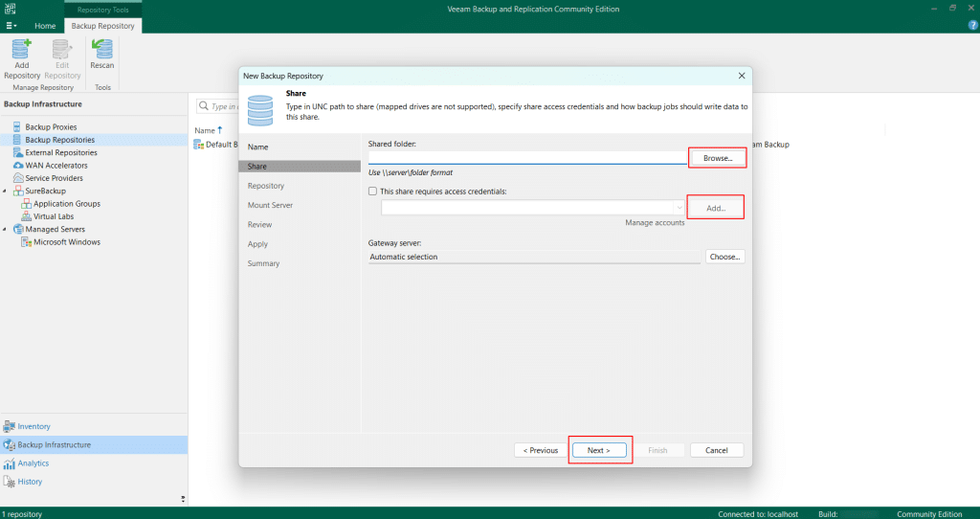980x519 pixels.
Task: Click the Service Providers icon
Action: coord(18,178)
